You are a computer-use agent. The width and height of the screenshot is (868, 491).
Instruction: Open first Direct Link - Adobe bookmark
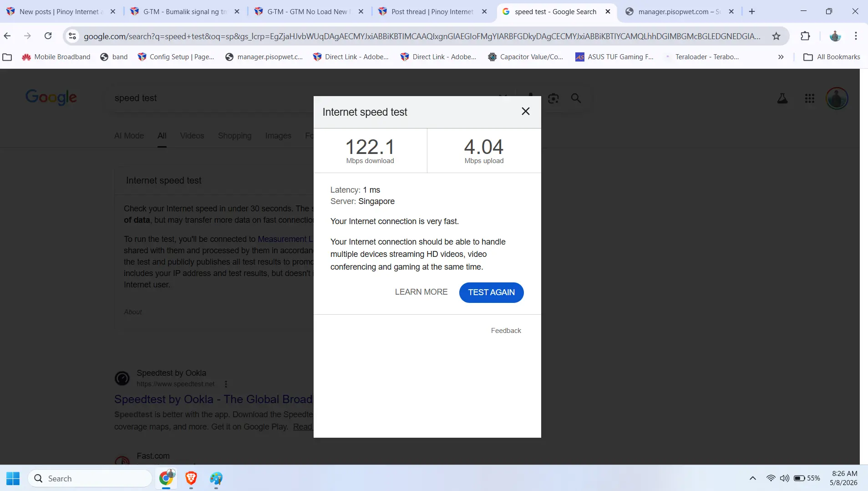(350, 57)
